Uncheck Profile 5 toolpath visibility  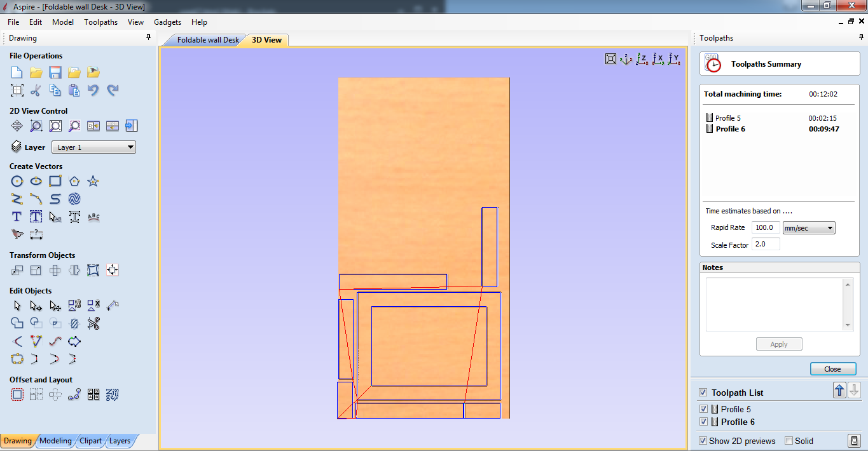click(703, 409)
